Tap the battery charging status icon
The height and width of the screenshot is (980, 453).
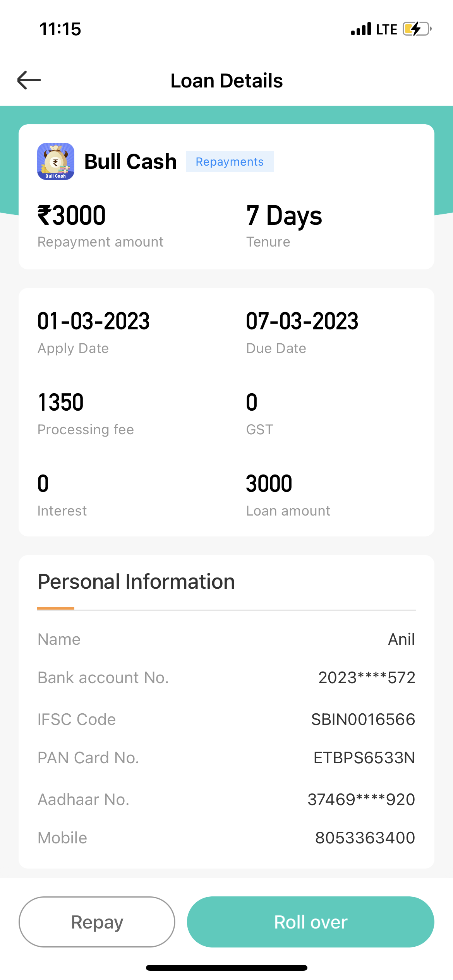pyautogui.click(x=417, y=29)
